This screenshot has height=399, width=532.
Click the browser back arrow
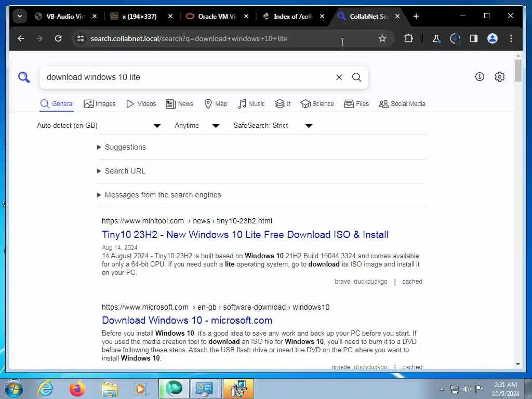click(21, 38)
